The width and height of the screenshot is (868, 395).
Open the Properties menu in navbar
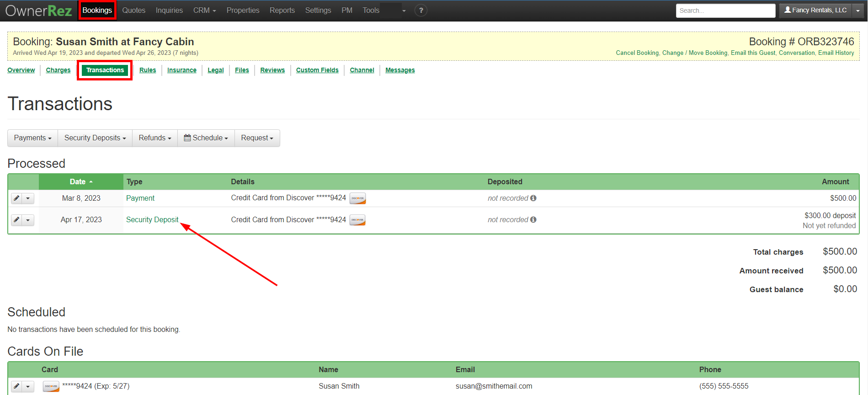click(243, 10)
